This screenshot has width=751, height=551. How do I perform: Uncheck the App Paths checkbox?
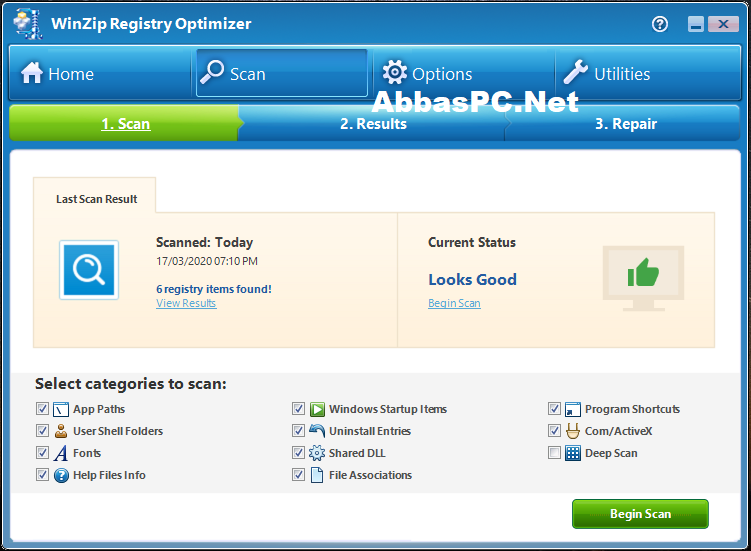(42, 409)
